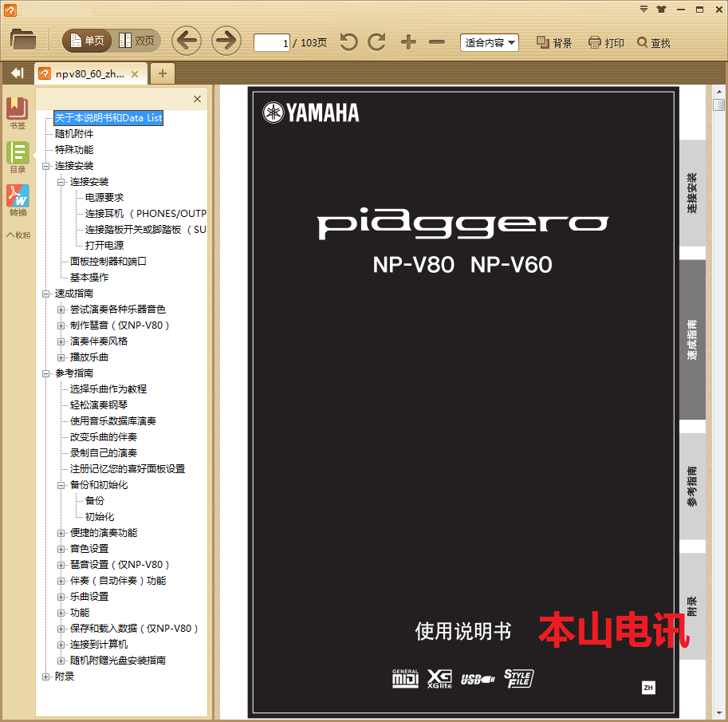The width and height of the screenshot is (728, 722).
Task: Expand 尝试演奏各种乐器音色 node
Action: tap(61, 310)
